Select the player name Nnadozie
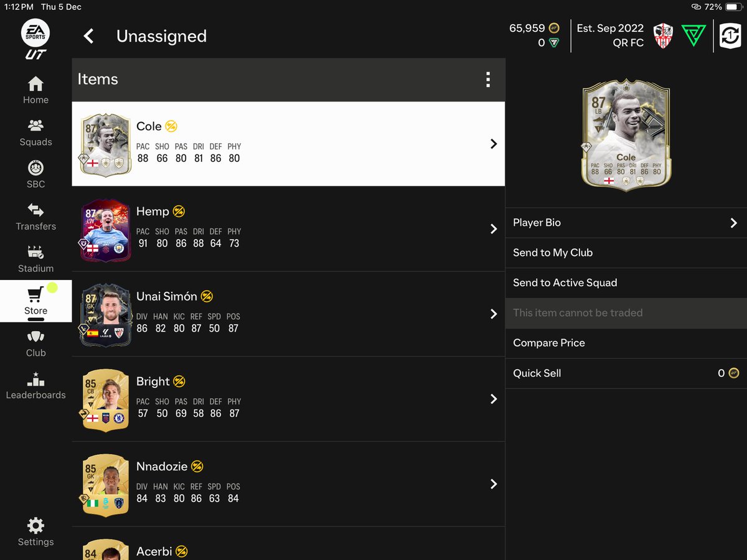The width and height of the screenshot is (747, 560). pos(162,467)
